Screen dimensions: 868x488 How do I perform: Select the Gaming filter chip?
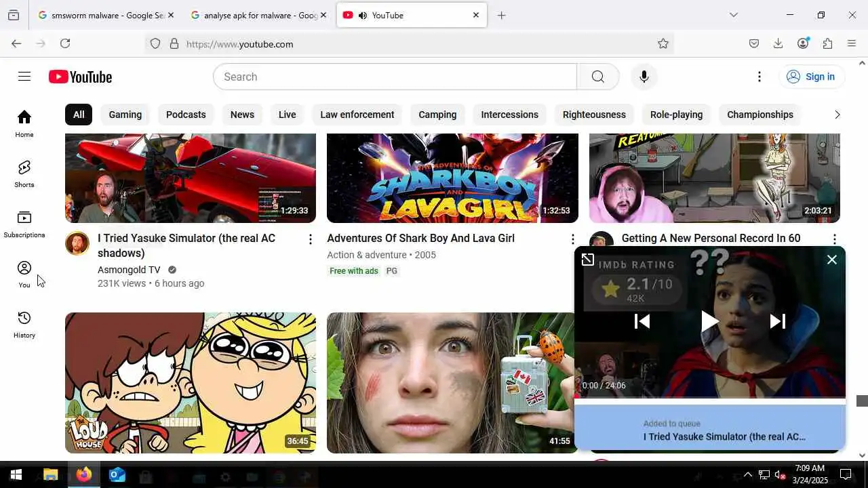[x=125, y=115]
